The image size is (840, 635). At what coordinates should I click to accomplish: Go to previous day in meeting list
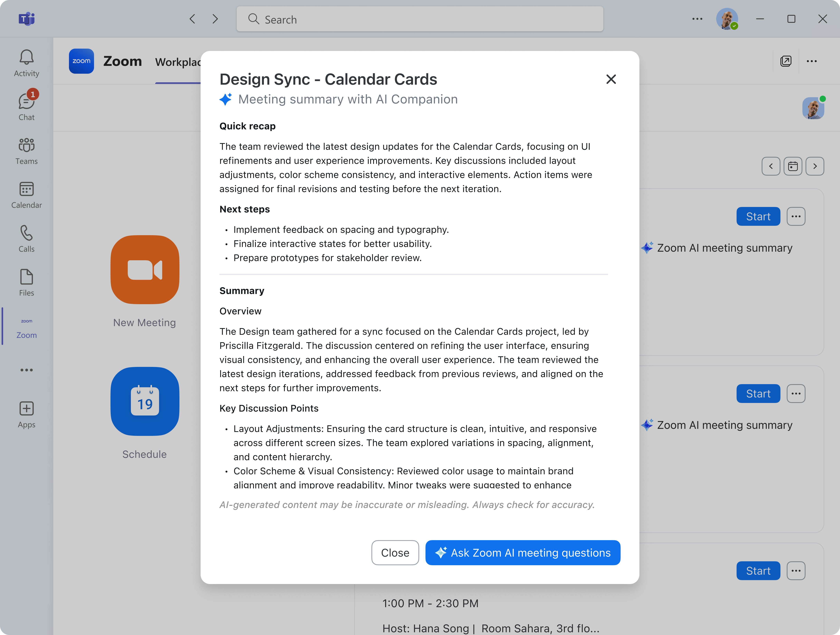point(771,166)
